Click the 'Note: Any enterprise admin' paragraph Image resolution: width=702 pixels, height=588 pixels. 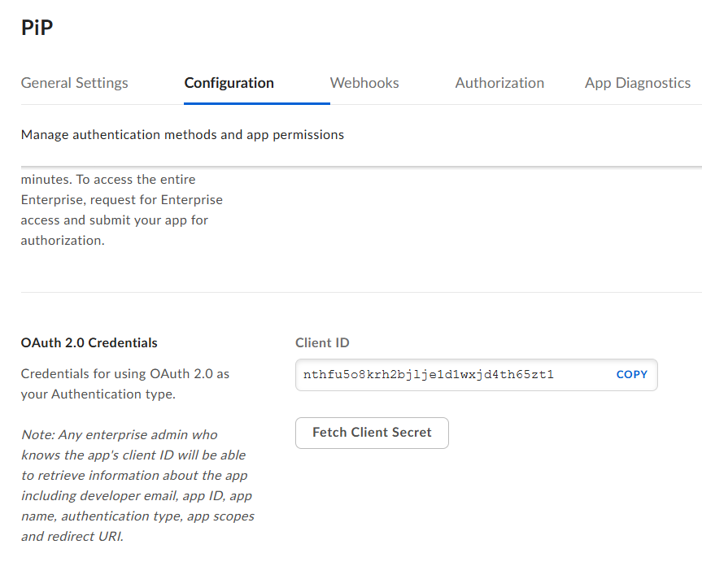point(137,486)
